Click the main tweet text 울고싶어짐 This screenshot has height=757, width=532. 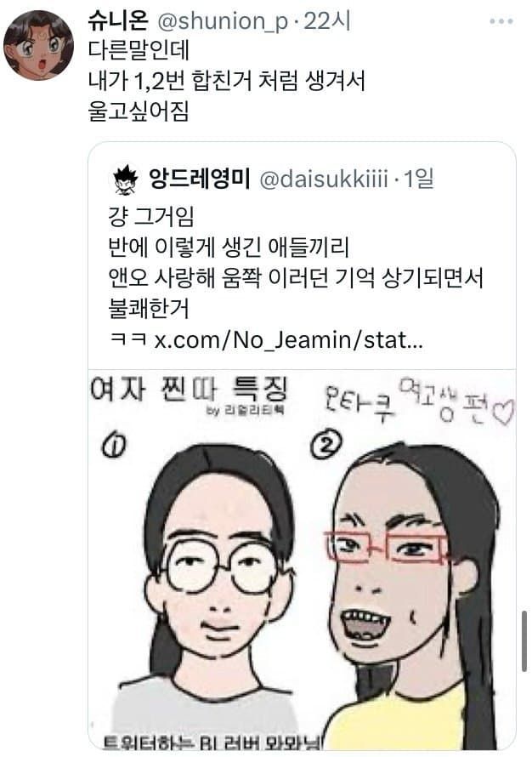(138, 111)
